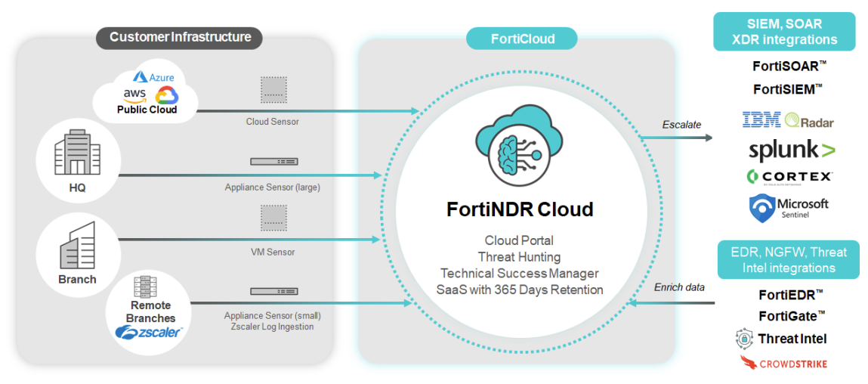The image size is (868, 384).
Task: Click the Cloud Sensor caption
Action: click(x=273, y=122)
